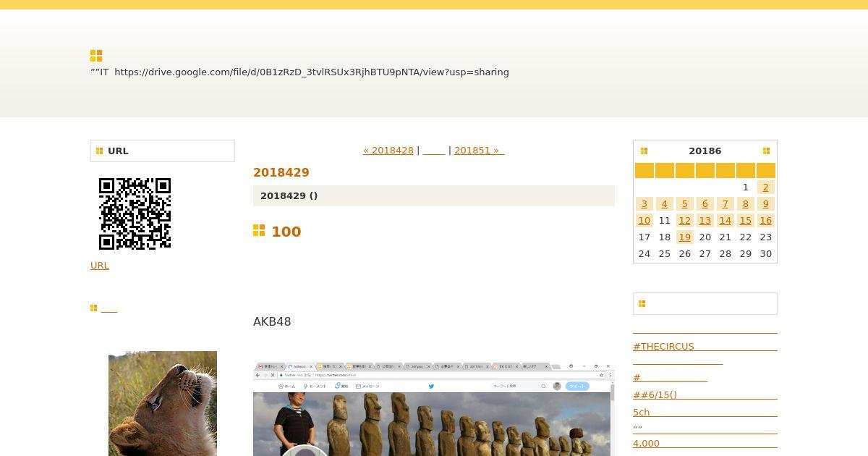Screen dimensions: 868x456
Task: Select calendar date 12
Action: click(x=685, y=221)
